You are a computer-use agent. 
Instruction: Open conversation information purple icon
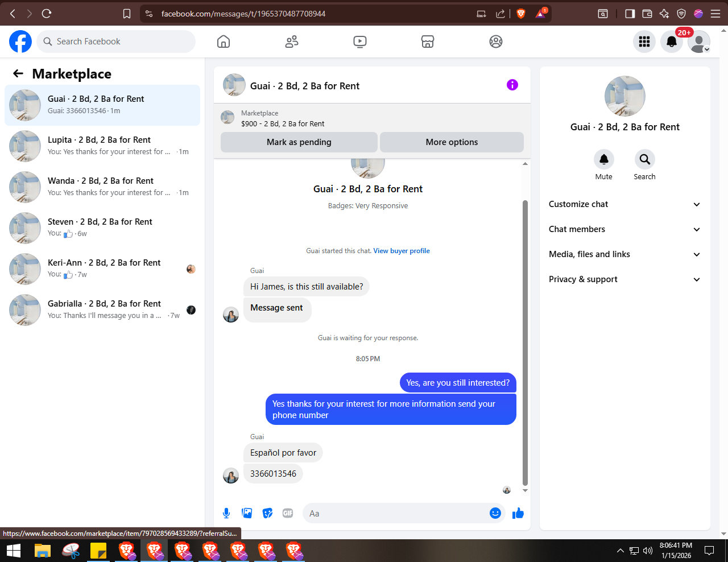(x=512, y=85)
